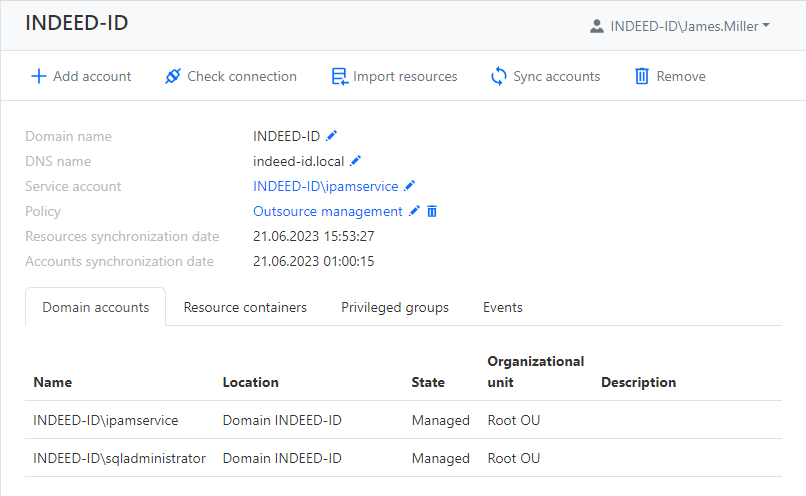
Task: Click the Import resources icon
Action: point(339,76)
